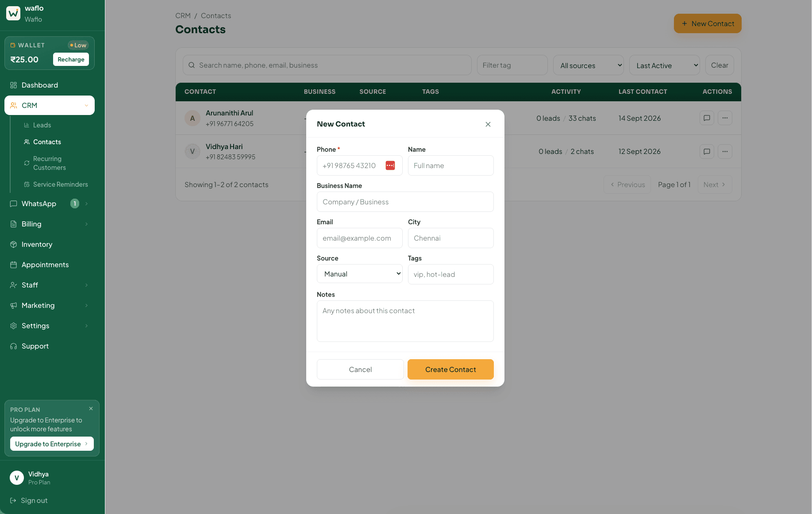Open the Support page
The width and height of the screenshot is (812, 514).
pos(50,346)
